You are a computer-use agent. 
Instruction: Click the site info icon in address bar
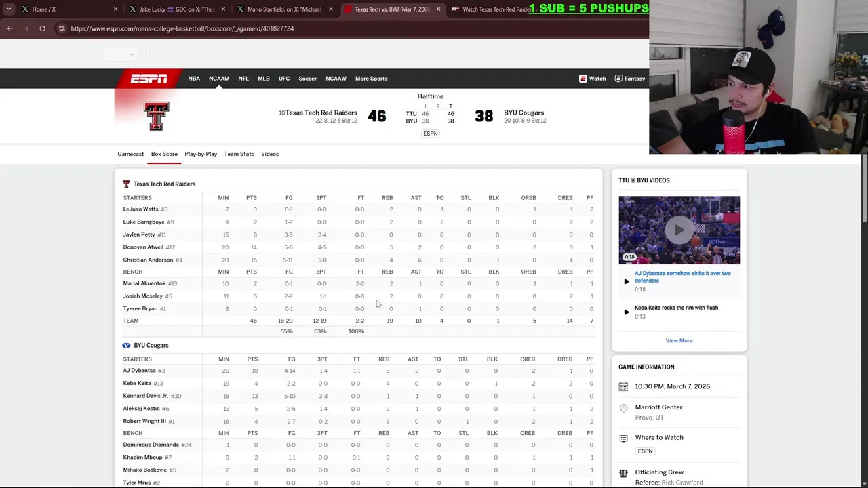[62, 28]
